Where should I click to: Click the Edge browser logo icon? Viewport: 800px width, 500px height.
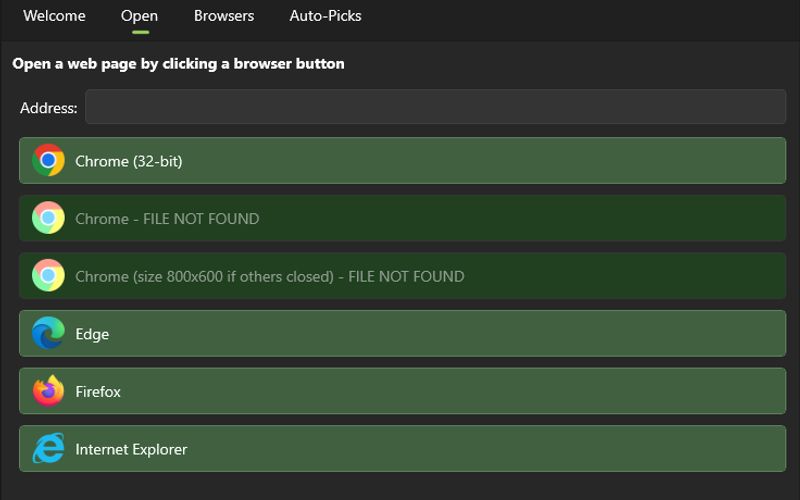[x=48, y=334]
